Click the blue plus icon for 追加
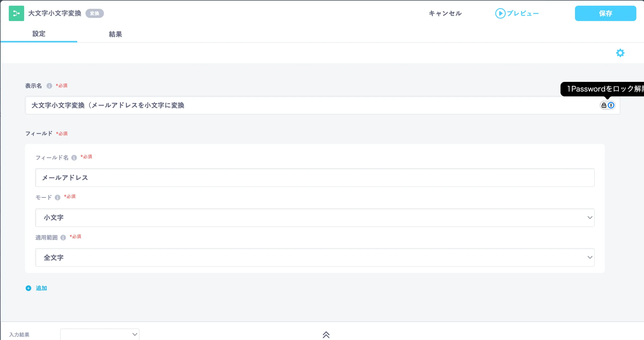This screenshot has width=644, height=340. tap(28, 288)
